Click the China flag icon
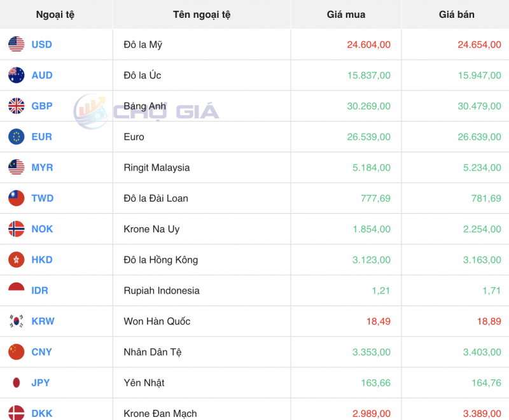 coord(17,352)
